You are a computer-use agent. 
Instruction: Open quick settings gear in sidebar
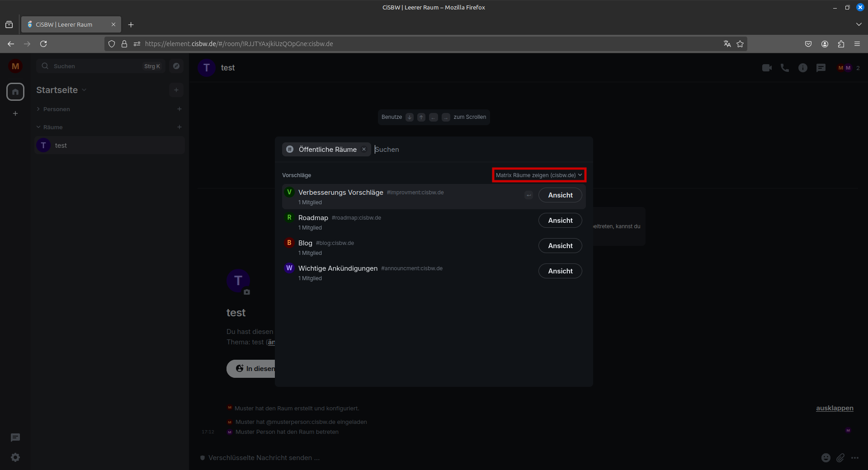[x=15, y=457]
